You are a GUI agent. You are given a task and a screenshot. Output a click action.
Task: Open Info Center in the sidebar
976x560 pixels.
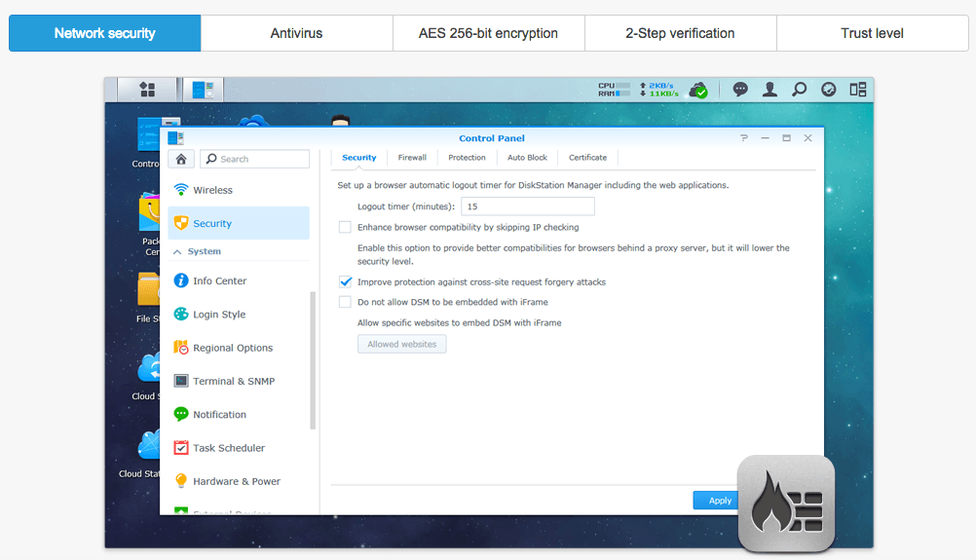(x=239, y=280)
